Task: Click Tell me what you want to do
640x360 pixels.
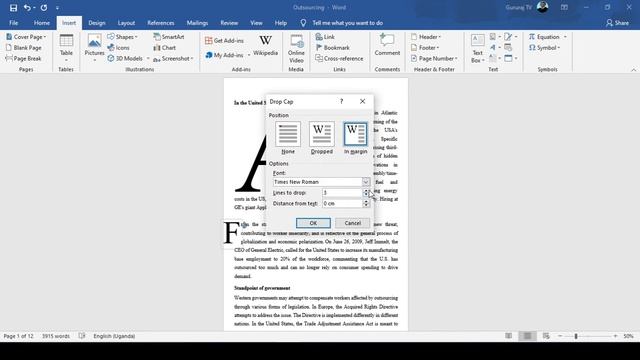Action: tap(347, 23)
